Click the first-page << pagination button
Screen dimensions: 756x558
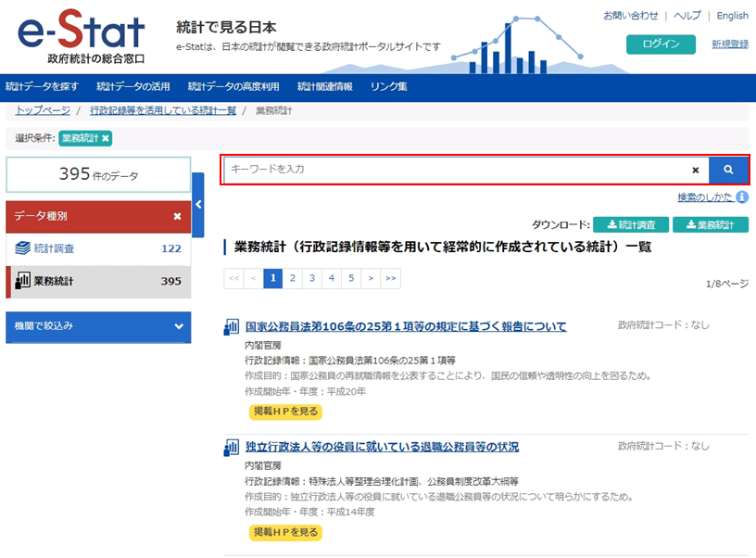tap(233, 278)
